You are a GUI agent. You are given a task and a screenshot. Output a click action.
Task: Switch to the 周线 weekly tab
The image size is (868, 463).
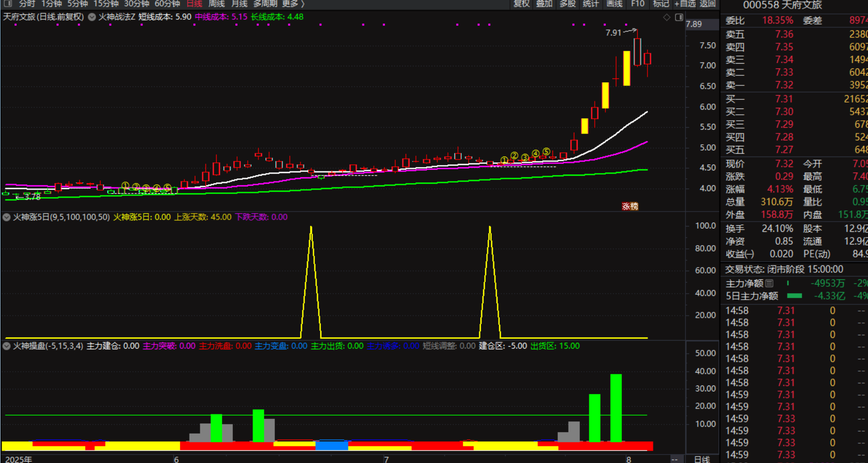click(x=216, y=4)
